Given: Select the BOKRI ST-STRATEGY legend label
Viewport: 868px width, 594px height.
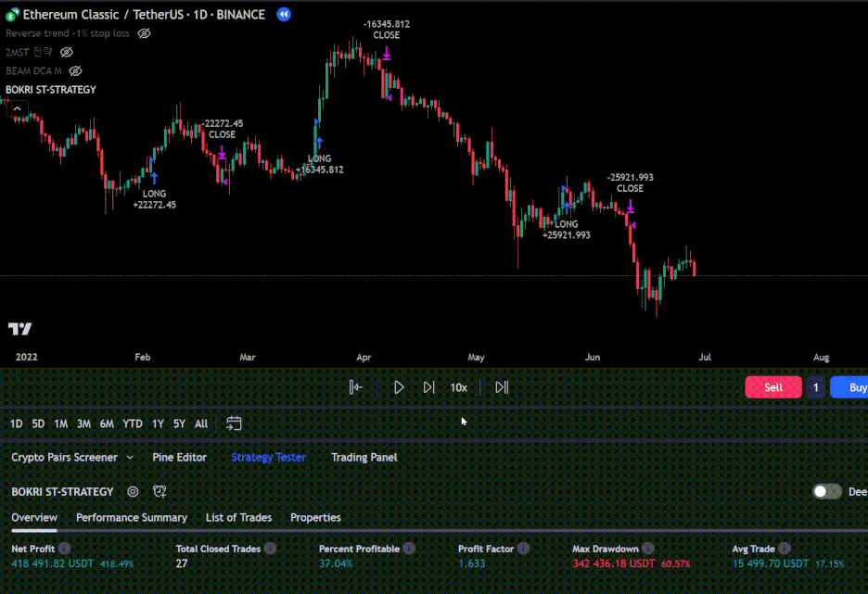Looking at the screenshot, I should (x=51, y=90).
